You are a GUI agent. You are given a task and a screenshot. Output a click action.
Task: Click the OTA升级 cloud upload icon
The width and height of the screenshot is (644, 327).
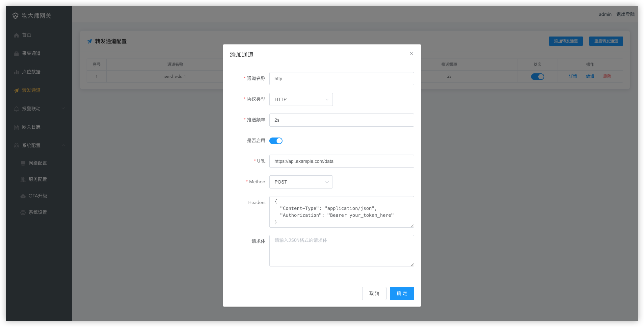tap(23, 196)
